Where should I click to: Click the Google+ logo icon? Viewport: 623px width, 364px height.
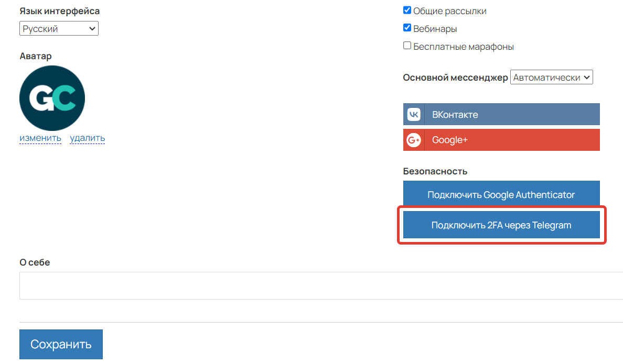coord(414,140)
